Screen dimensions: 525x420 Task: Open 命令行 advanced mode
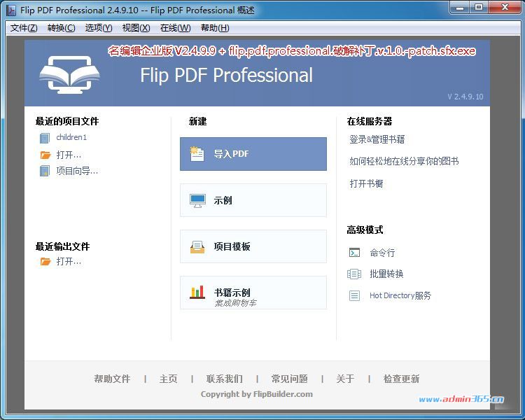tap(382, 253)
